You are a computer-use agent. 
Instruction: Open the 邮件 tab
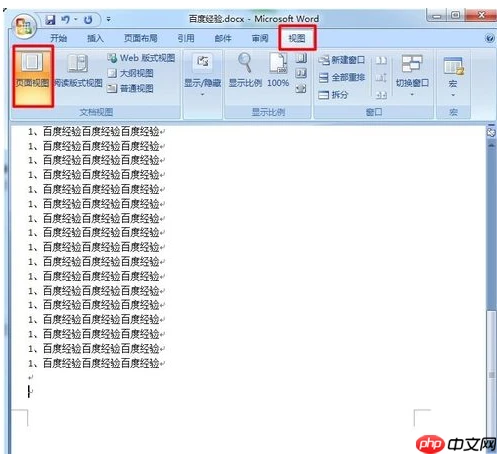point(223,38)
